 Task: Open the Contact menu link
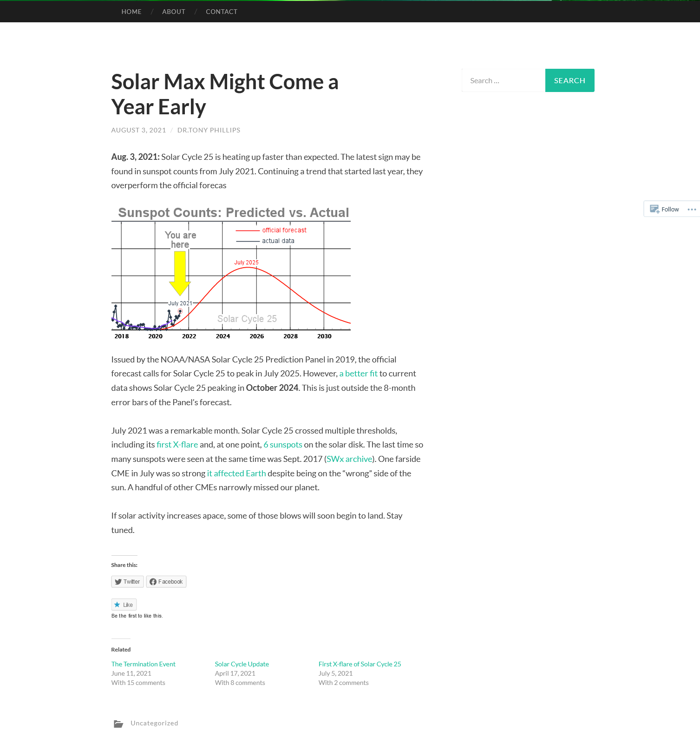(222, 12)
